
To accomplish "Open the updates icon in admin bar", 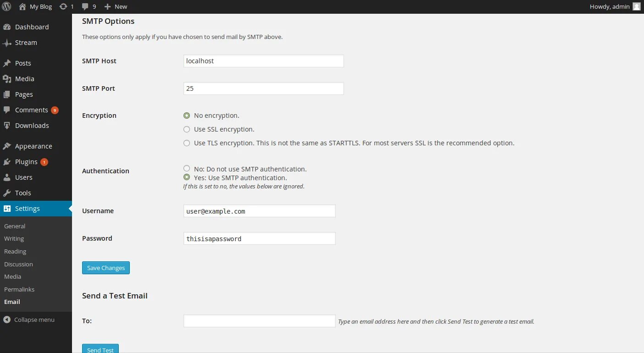I will (x=63, y=6).
